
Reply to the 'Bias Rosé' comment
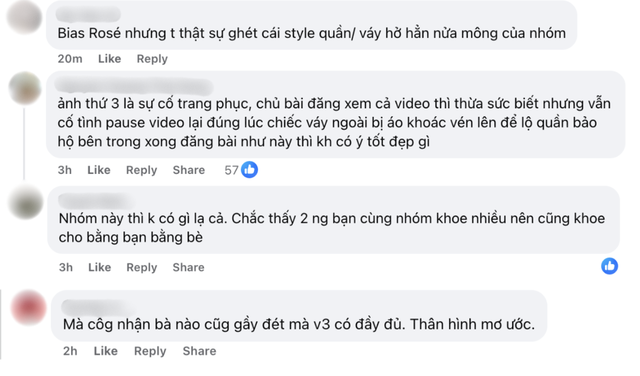coord(152,59)
